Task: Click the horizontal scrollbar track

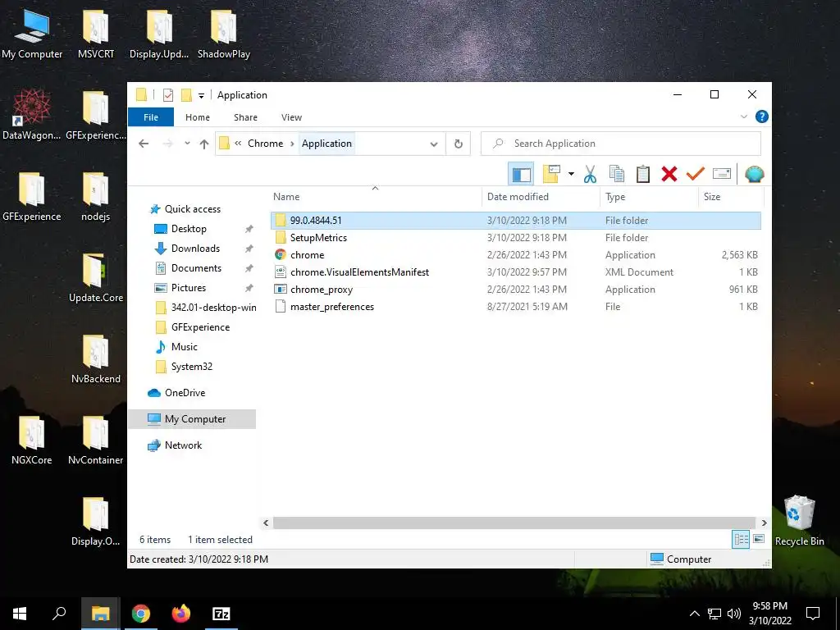Action: click(x=514, y=523)
